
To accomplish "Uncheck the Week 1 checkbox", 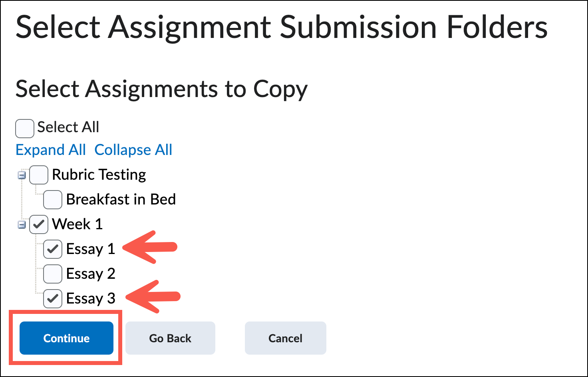I will (39, 224).
